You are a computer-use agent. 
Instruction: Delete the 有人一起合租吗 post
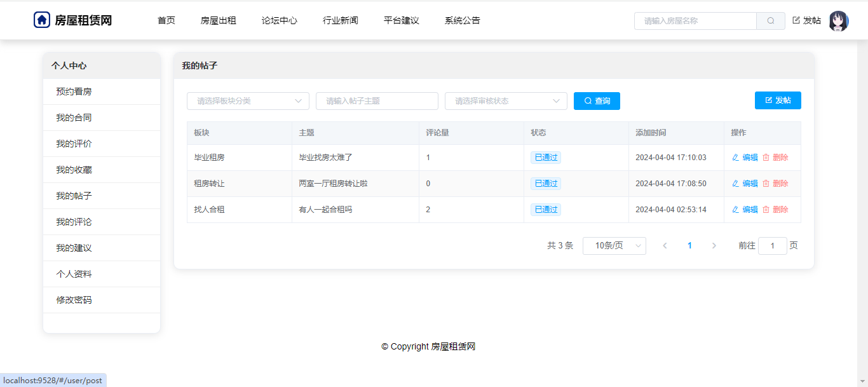(775, 210)
